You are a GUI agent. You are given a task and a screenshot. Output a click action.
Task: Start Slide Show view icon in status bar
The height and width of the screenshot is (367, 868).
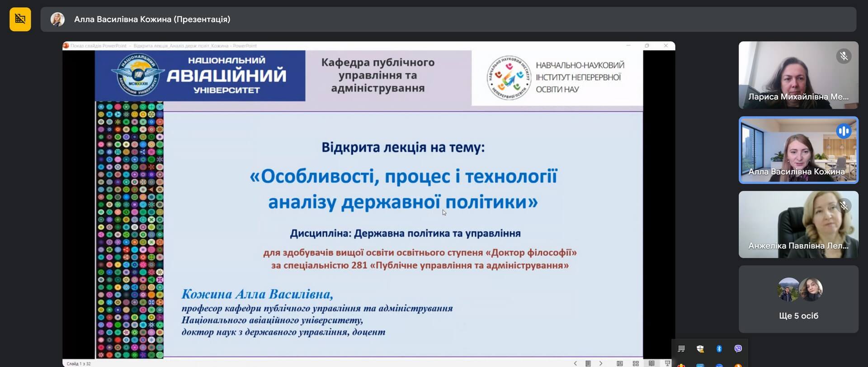pyautogui.click(x=667, y=363)
